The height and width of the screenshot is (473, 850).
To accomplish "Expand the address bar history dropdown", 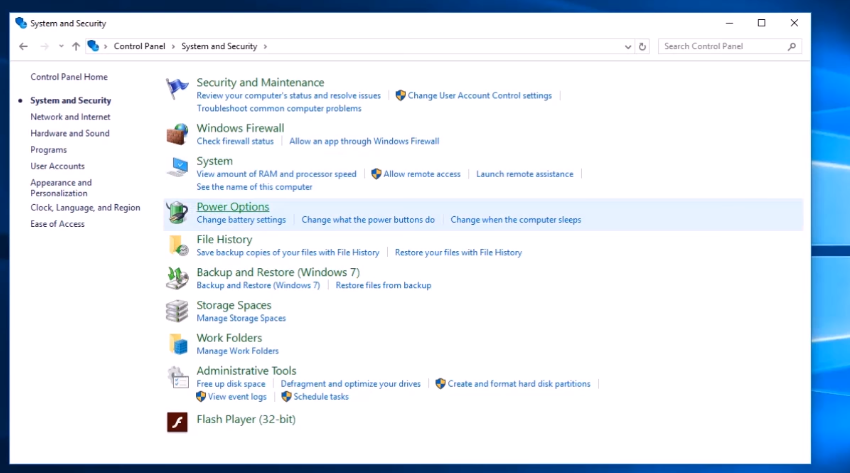I will 627,46.
